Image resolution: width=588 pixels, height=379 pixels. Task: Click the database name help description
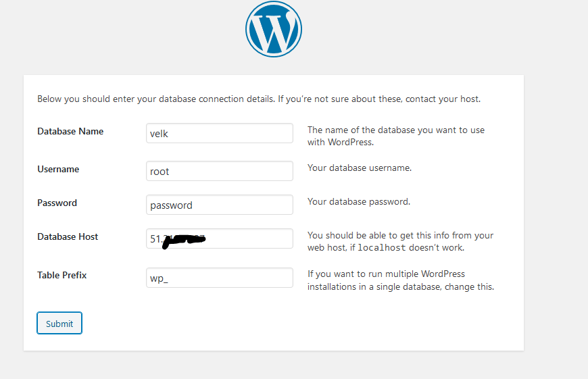[x=395, y=136]
